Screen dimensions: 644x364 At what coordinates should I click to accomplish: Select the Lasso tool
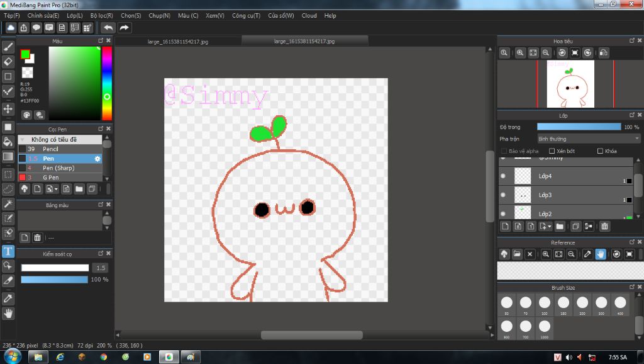tap(8, 189)
